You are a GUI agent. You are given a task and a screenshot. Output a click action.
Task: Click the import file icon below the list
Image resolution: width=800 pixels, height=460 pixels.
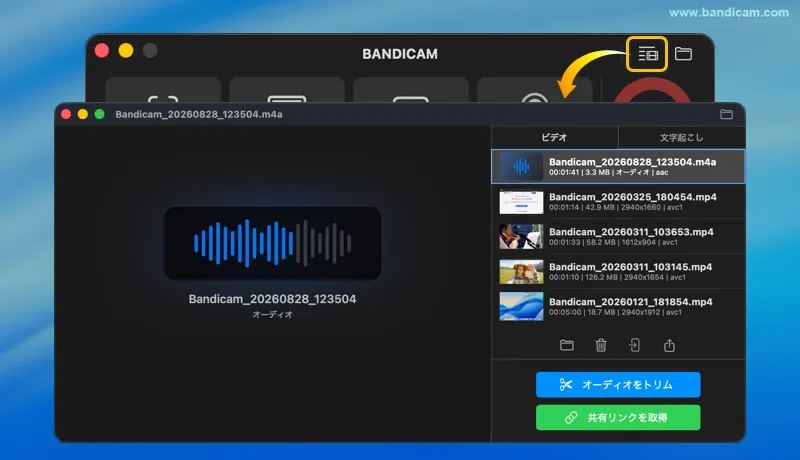[x=635, y=345]
